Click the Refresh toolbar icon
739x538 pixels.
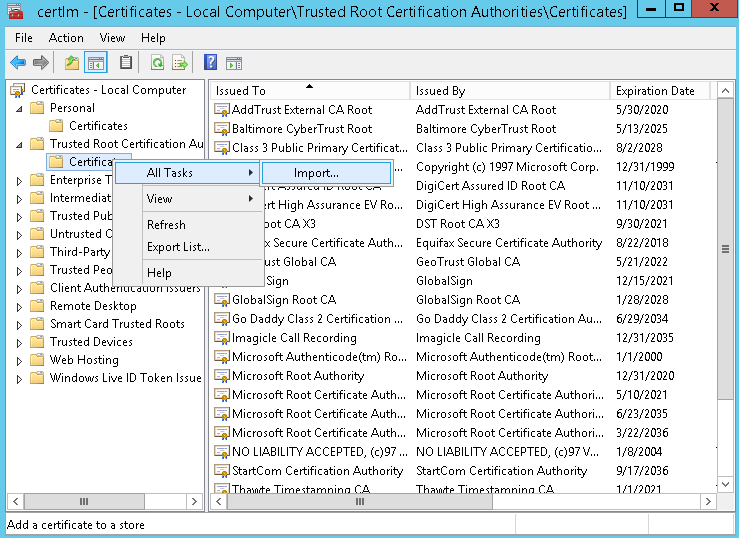(157, 63)
